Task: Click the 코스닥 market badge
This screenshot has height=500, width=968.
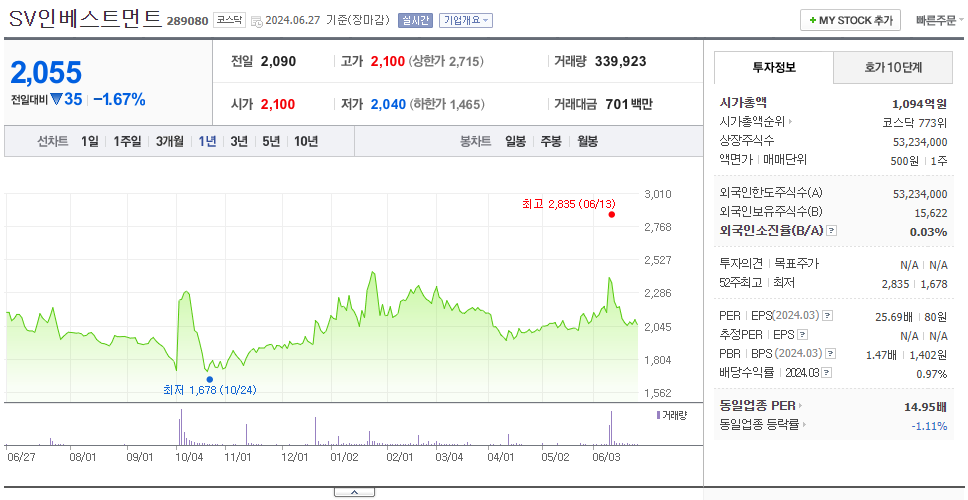Action: (230, 20)
